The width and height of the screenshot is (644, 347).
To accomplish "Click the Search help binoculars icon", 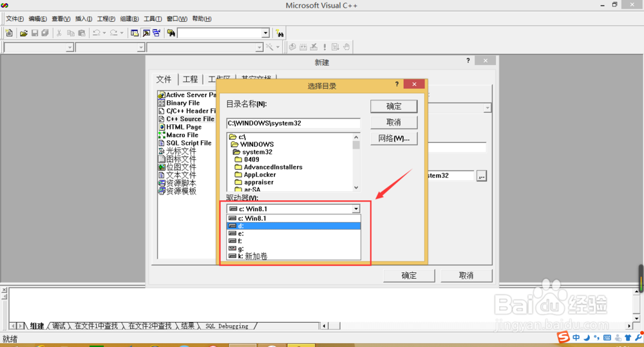I will tap(279, 33).
